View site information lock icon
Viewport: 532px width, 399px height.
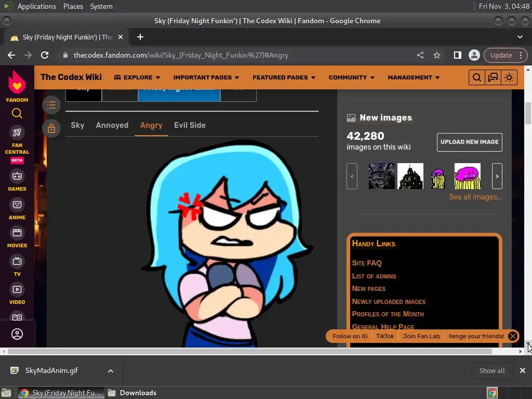click(65, 55)
